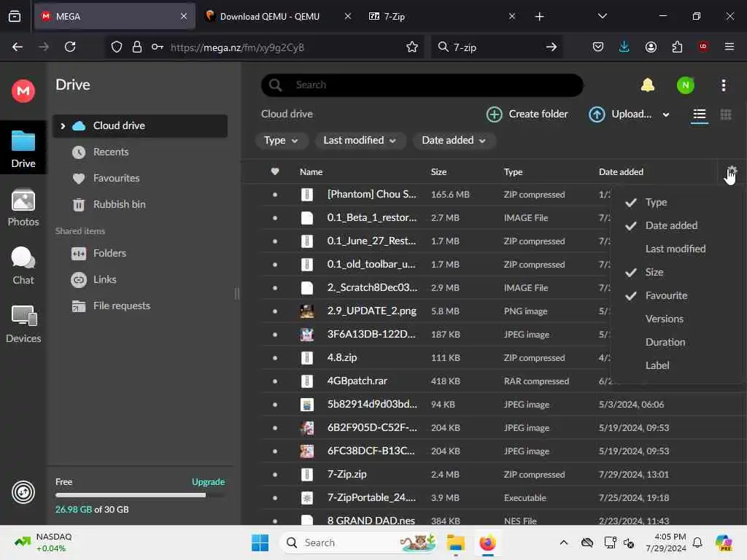The height and width of the screenshot is (560, 747).
Task: Bookmark this page with the star icon
Action: pos(411,47)
